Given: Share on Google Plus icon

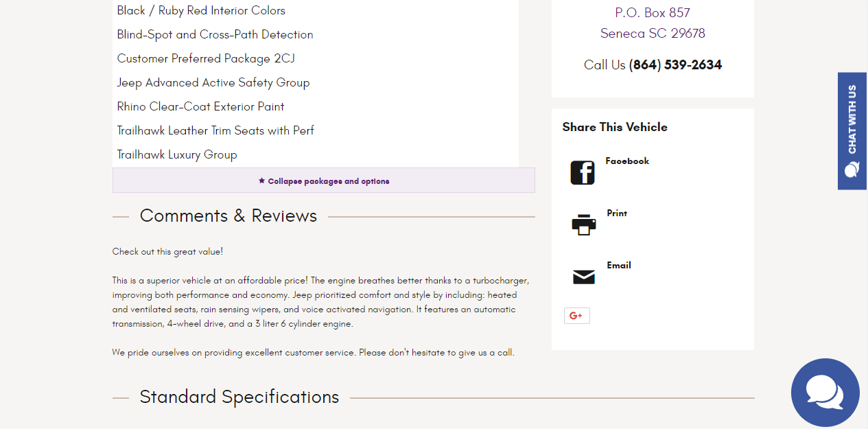Looking at the screenshot, I should click(576, 316).
